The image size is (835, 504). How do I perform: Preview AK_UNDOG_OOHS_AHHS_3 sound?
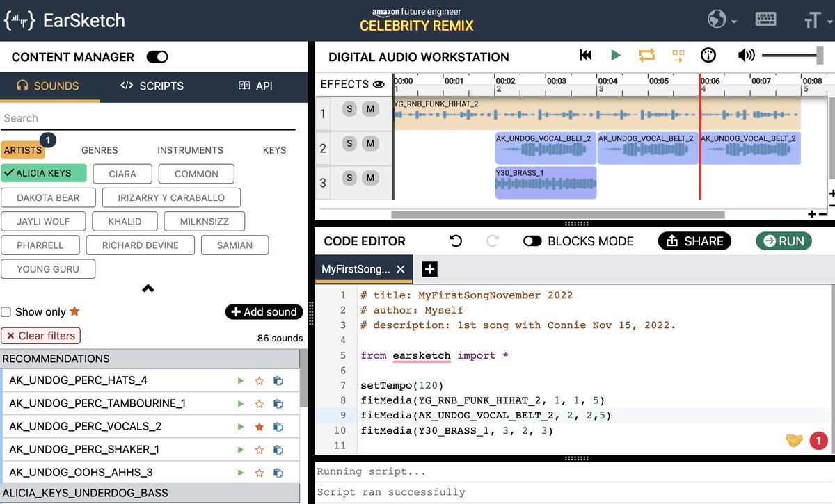pyautogui.click(x=241, y=473)
